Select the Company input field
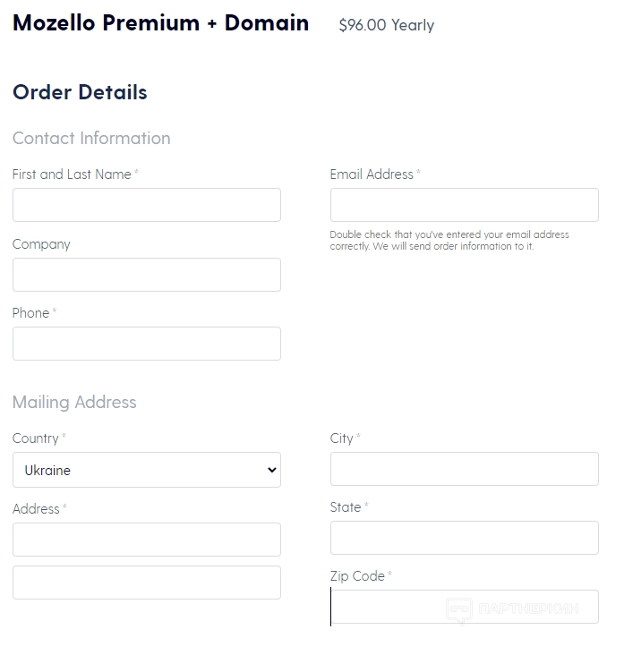This screenshot has width=624, height=672. point(146,275)
